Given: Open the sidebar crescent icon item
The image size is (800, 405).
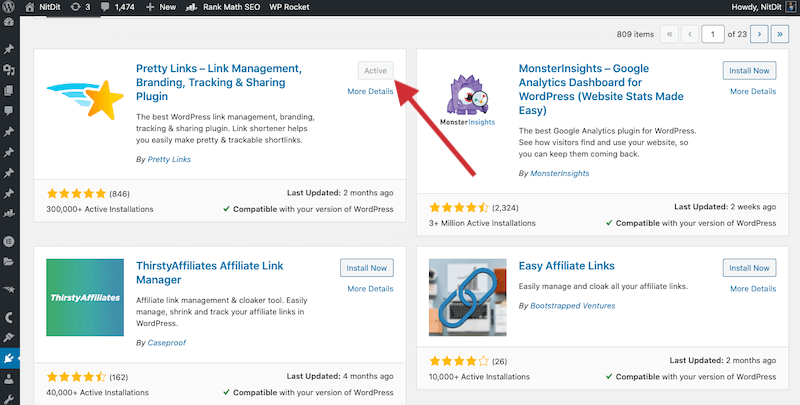Looking at the screenshot, I should [9, 317].
